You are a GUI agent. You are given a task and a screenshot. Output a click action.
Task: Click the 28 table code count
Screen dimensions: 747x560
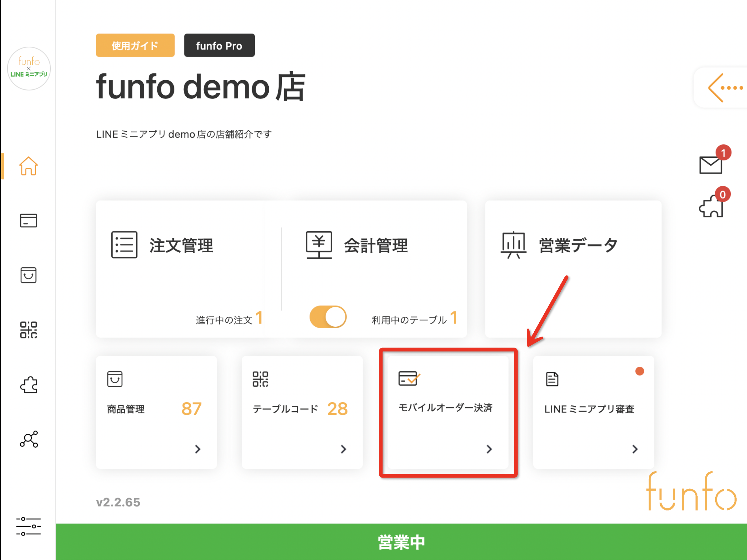pyautogui.click(x=337, y=409)
